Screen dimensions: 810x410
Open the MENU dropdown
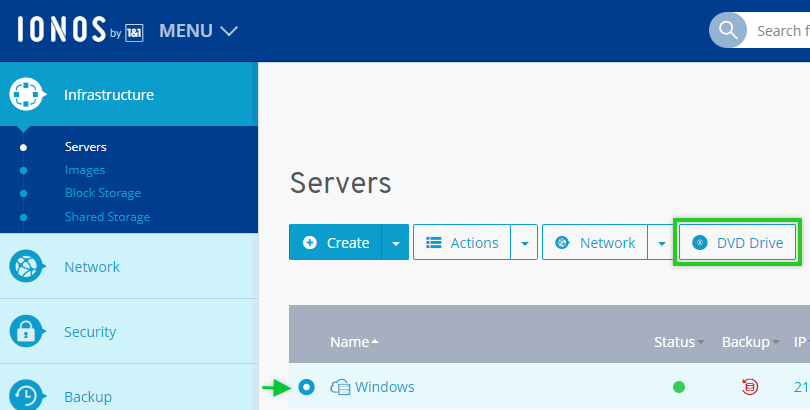coord(198,31)
